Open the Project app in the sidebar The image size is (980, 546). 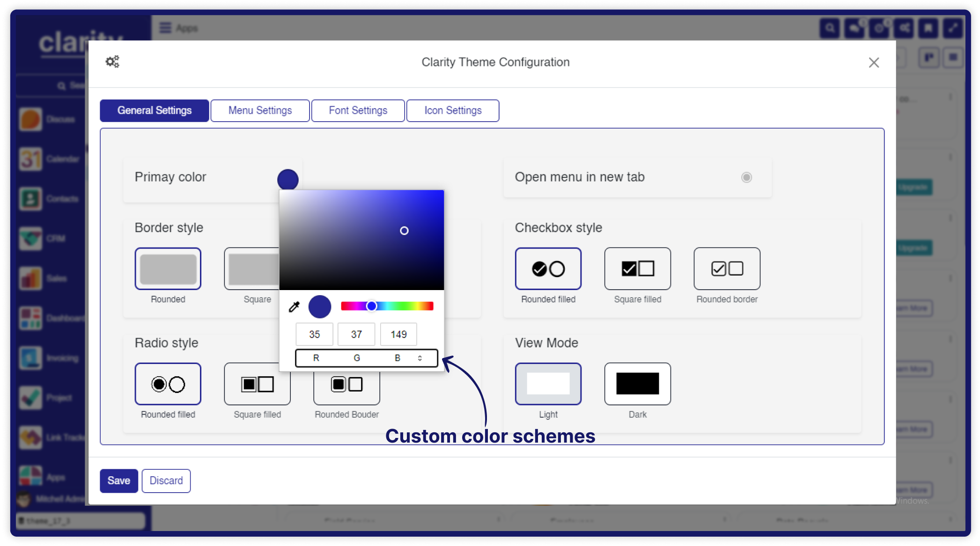pos(31,398)
